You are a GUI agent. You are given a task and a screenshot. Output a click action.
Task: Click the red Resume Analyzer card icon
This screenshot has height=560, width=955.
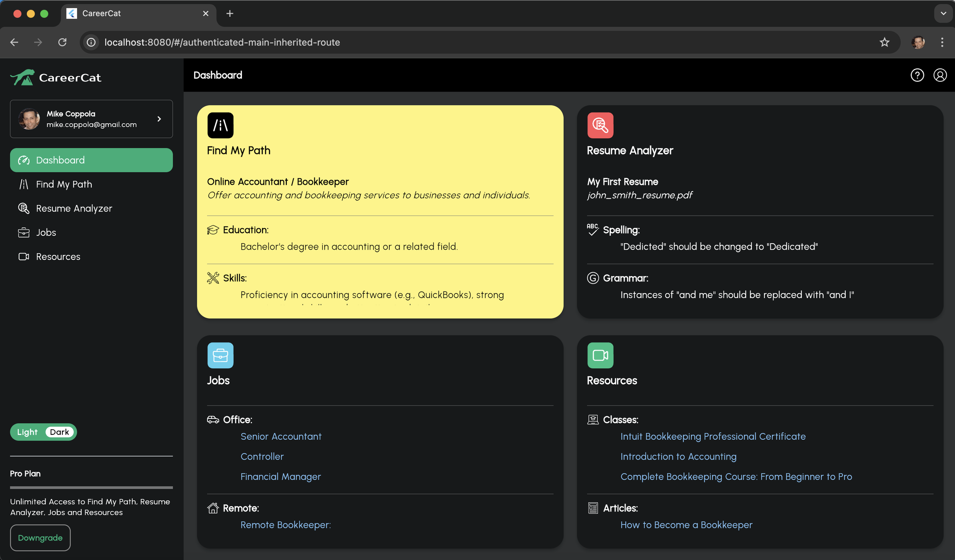pyautogui.click(x=600, y=125)
